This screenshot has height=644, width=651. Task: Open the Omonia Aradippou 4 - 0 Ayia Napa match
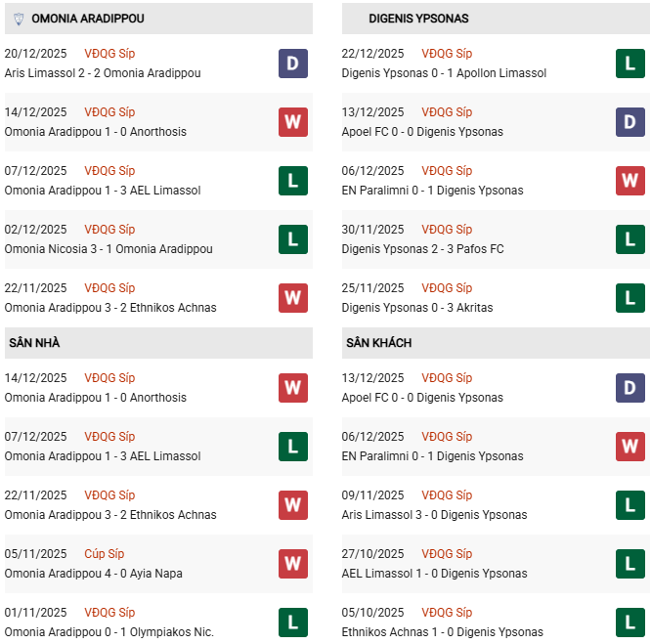[94, 574]
